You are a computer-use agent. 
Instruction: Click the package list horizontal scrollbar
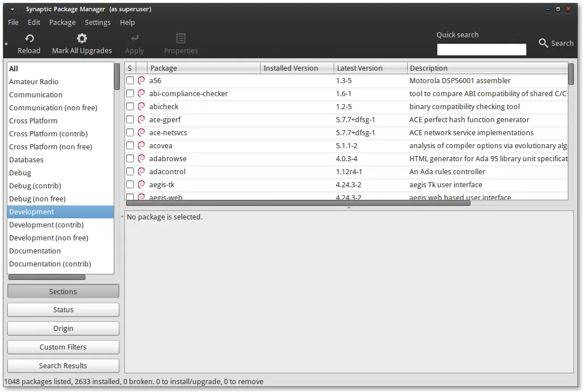click(x=298, y=203)
